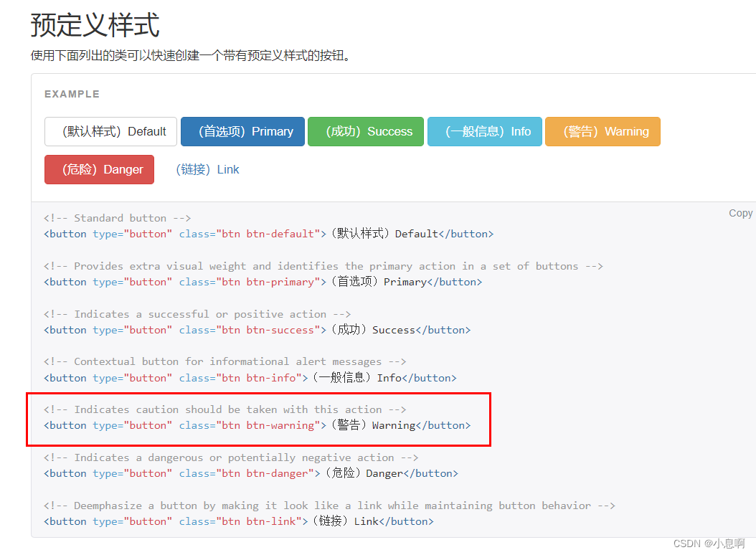Click the red (危险) Danger button
Viewport: 756px width, 555px height.
(99, 169)
